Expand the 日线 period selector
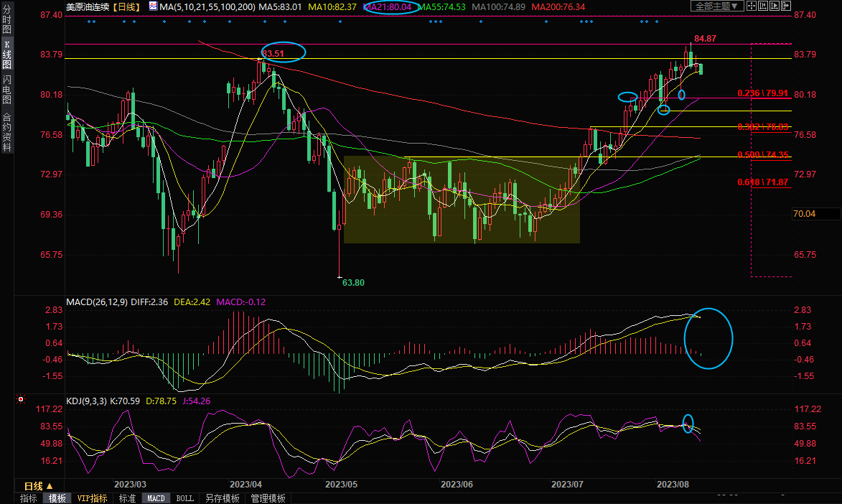842x504 pixels. (x=39, y=486)
